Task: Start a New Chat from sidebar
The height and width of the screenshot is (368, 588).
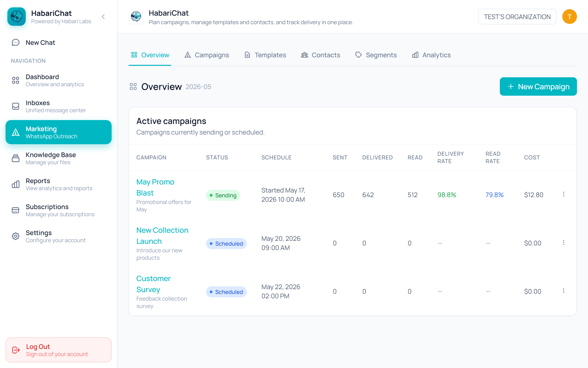Action: 58,43
